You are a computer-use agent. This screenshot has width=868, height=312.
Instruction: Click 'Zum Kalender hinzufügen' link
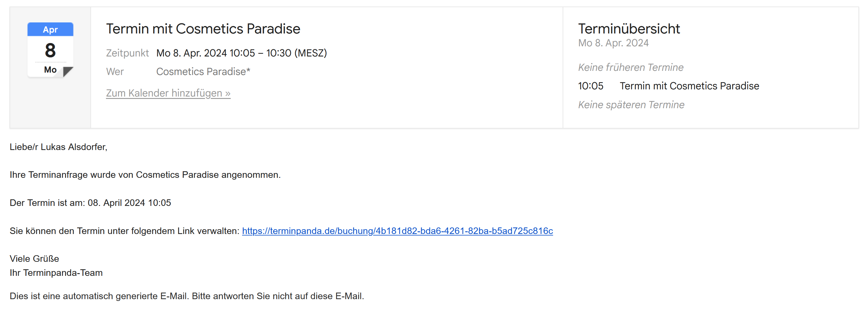pos(168,93)
